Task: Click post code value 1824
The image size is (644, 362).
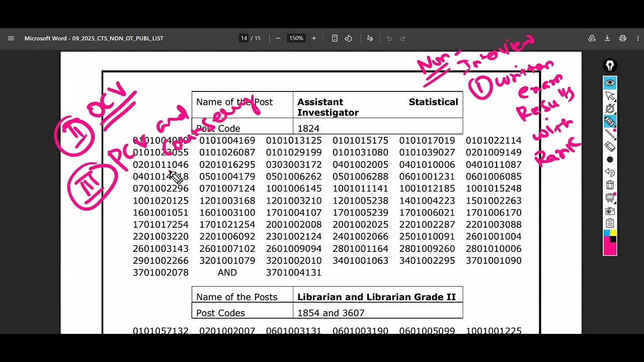Action: (308, 128)
